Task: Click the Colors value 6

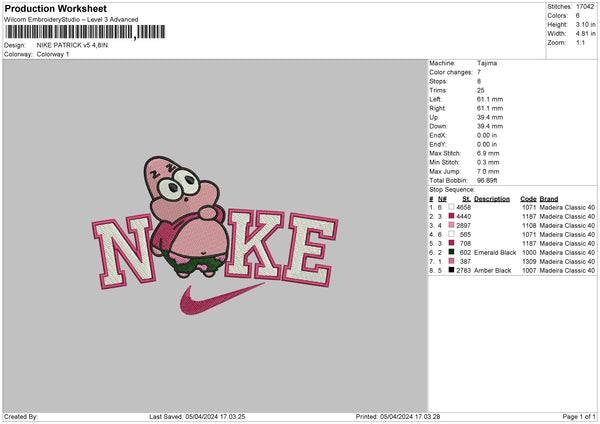Action: point(578,16)
